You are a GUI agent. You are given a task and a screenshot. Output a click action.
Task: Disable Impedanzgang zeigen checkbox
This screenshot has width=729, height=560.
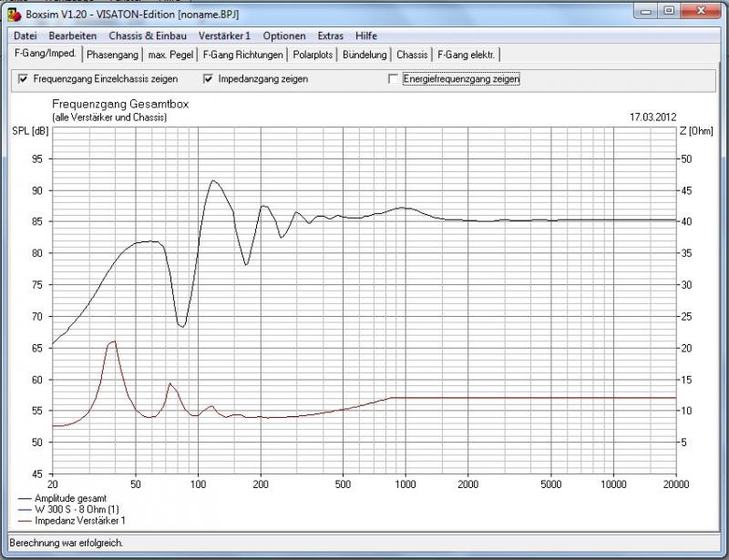pyautogui.click(x=208, y=79)
